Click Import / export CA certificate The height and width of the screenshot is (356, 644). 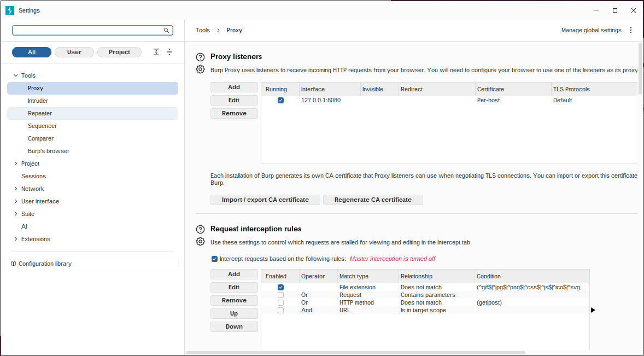pyautogui.click(x=265, y=200)
